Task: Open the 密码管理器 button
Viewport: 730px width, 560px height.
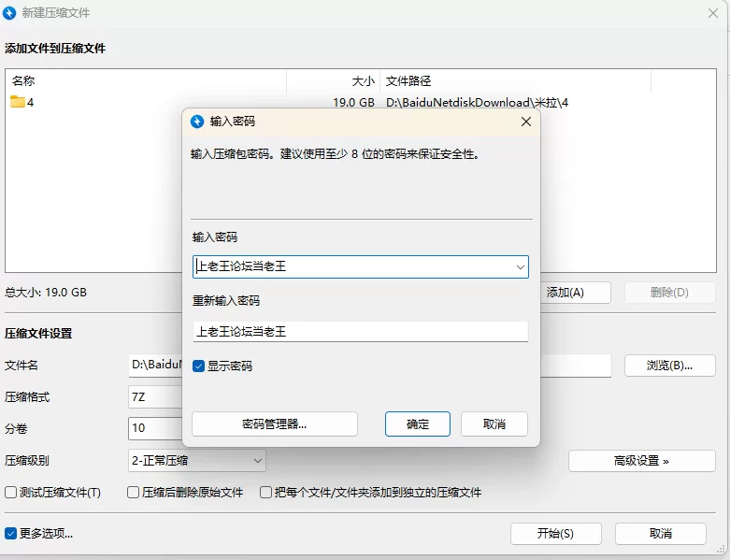Action: pyautogui.click(x=275, y=424)
